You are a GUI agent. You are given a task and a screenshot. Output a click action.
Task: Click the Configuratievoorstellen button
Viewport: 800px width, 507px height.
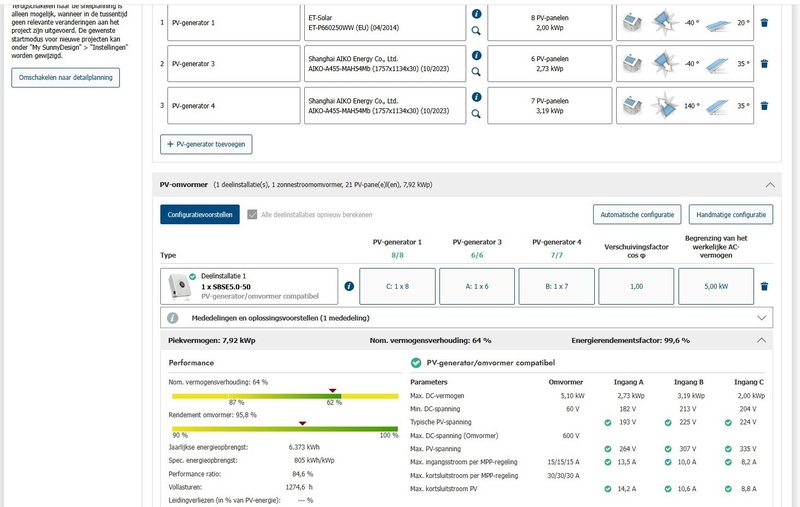(200, 214)
